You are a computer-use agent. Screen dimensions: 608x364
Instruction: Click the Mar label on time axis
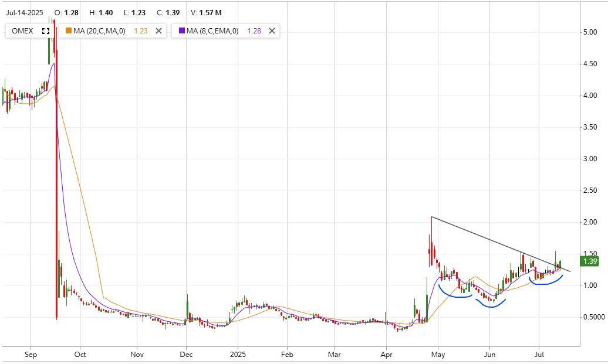[x=335, y=354]
